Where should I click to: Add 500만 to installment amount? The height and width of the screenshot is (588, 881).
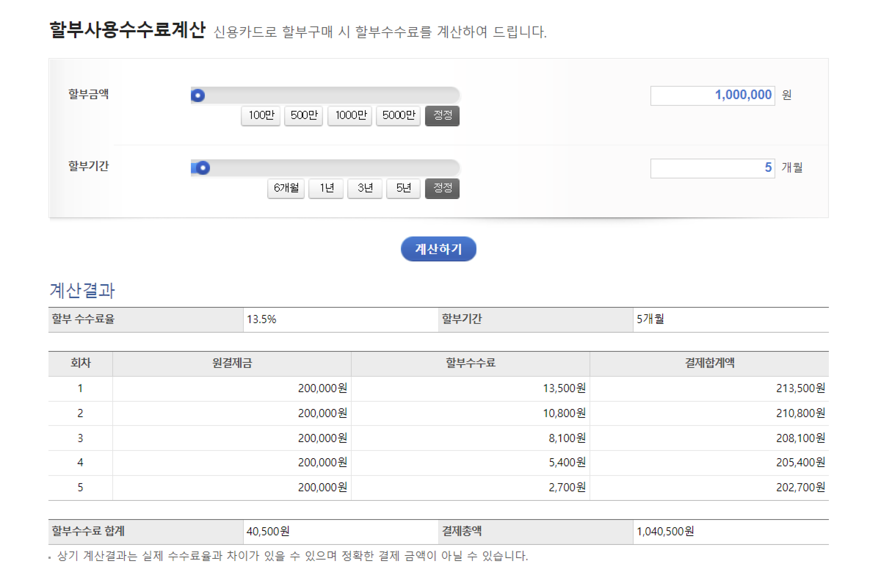[304, 115]
